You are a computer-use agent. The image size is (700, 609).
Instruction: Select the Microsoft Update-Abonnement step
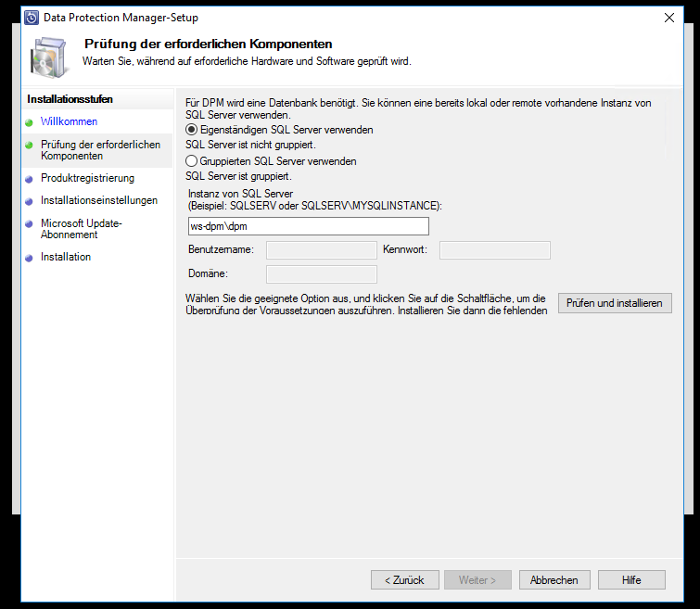click(82, 229)
